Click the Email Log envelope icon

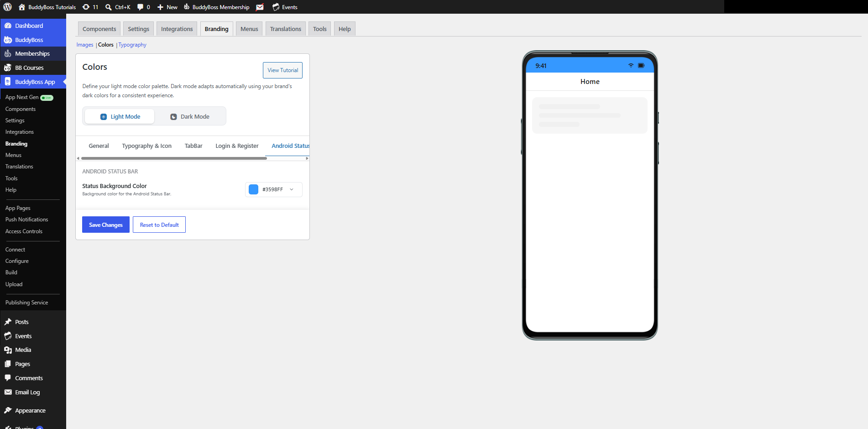pos(8,392)
